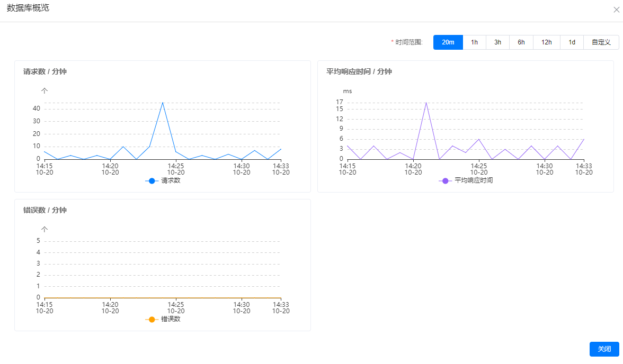Click the 平均响应时间 legend label text
623x364 pixels.
click(x=474, y=181)
